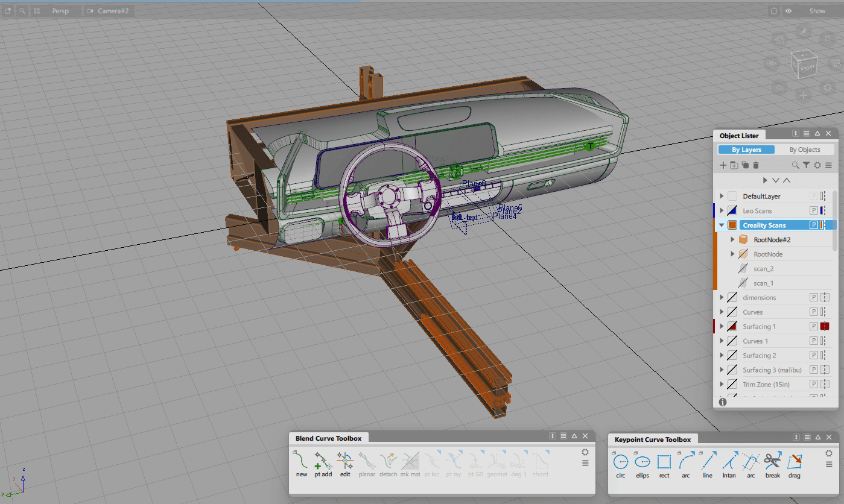844x504 pixels.
Task: Open Keypoint Curve Toolbox settings gear
Action: tap(829, 453)
